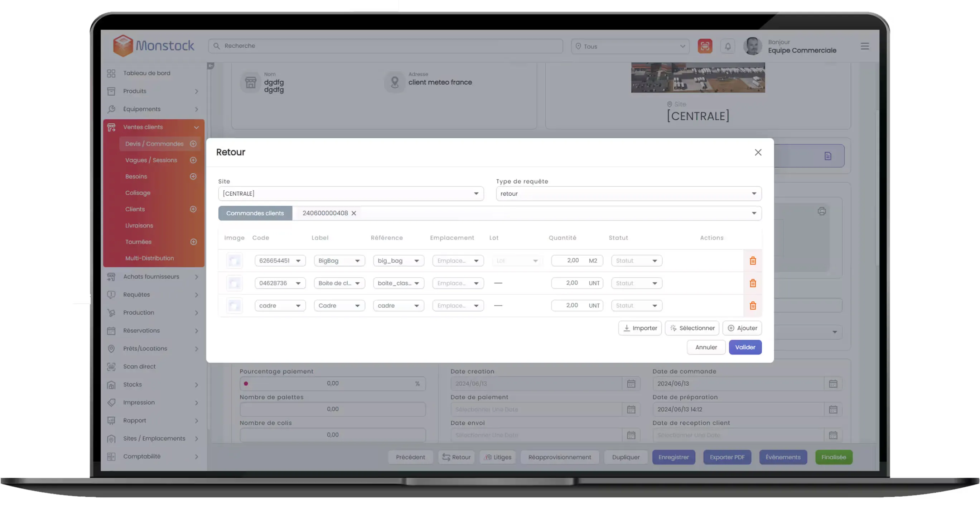Screen dimensions: 980x516
Task: Open Emplacement dropdown in cadre row
Action: [458, 306]
